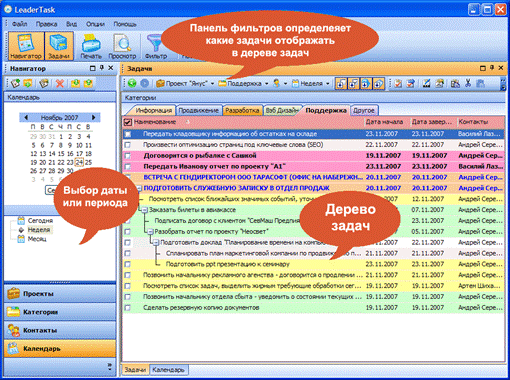Image resolution: width=510 pixels, height=380 pixels.
Task: Click the scissors cut icon
Action: tap(468, 83)
